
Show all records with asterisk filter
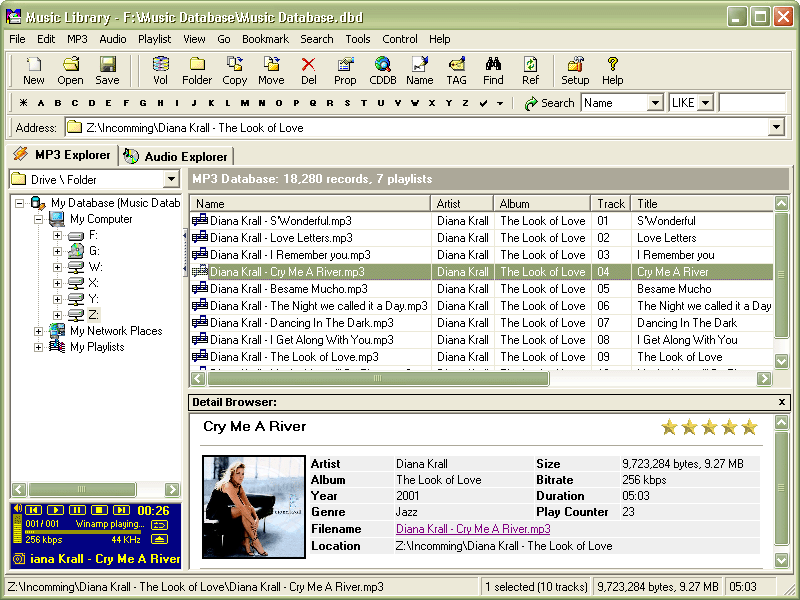point(23,103)
